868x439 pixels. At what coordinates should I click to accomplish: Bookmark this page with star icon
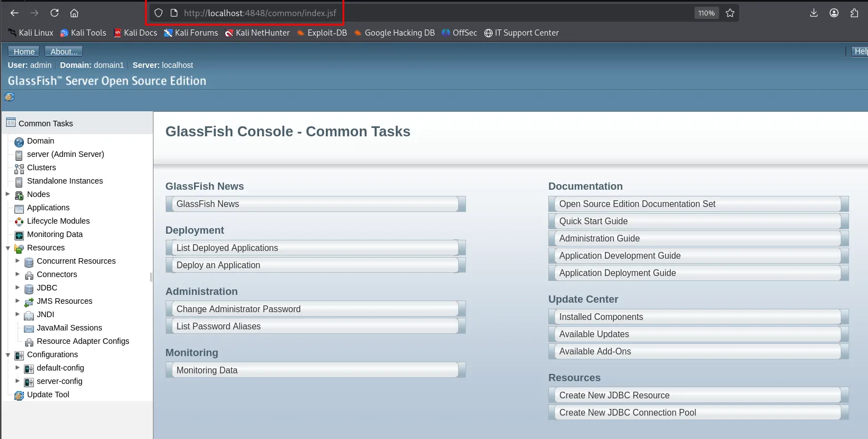(x=730, y=13)
